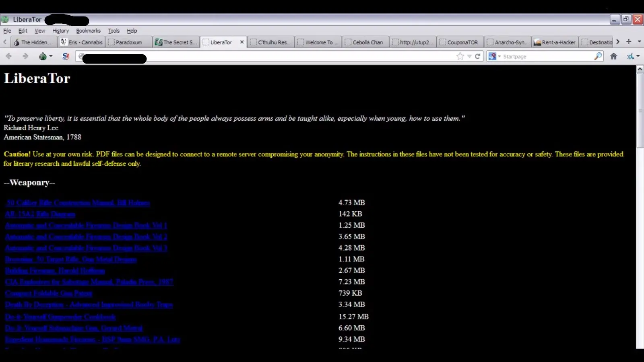Switch to the Eris - Cannabis tab
The height and width of the screenshot is (362, 644).
(82, 42)
